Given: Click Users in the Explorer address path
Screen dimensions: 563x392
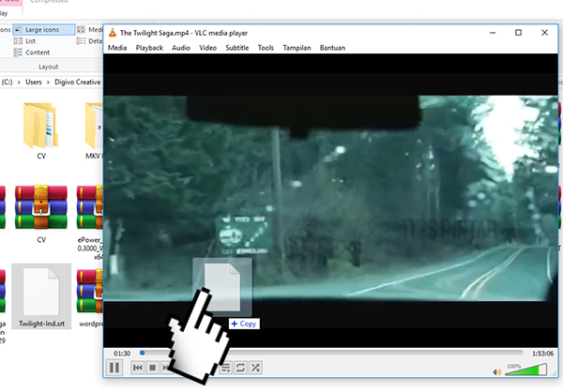Looking at the screenshot, I should (x=34, y=83).
